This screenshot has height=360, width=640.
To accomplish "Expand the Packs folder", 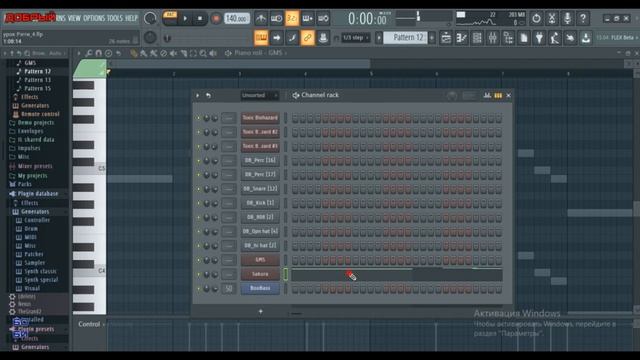I will 24,184.
